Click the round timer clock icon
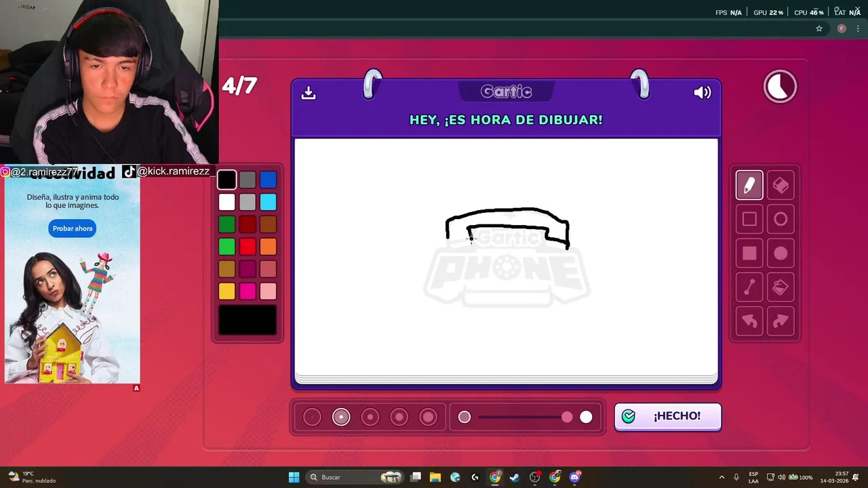The height and width of the screenshot is (488, 868). click(x=780, y=87)
